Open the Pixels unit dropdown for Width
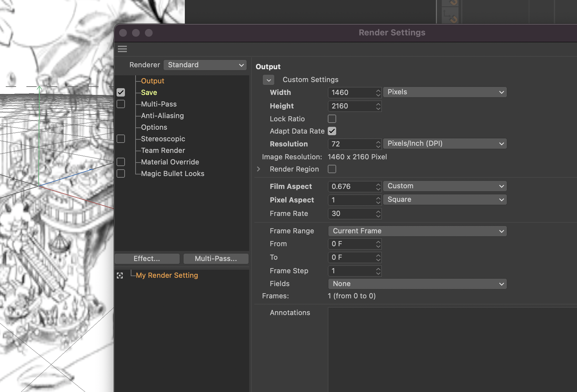This screenshot has height=392, width=577. pos(445,92)
